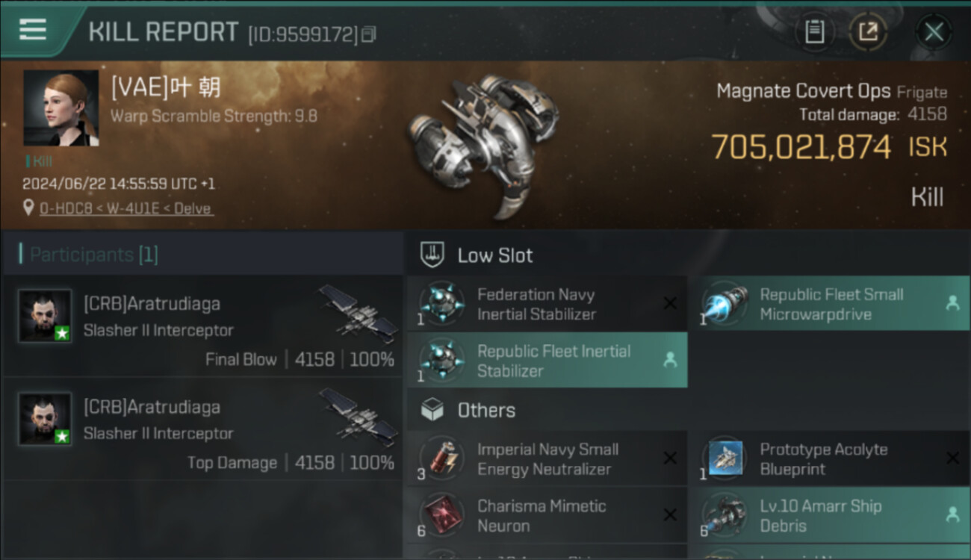Screen dimensions: 971x560
Task: Select Imperial Navy Small Energy Neutralizer
Action: [547, 459]
